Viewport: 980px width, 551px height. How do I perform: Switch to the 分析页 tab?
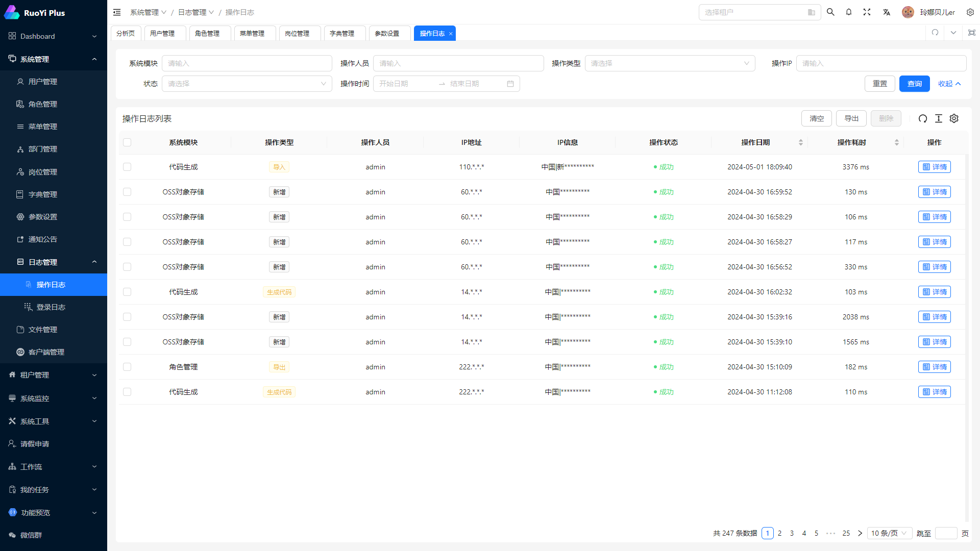[126, 33]
